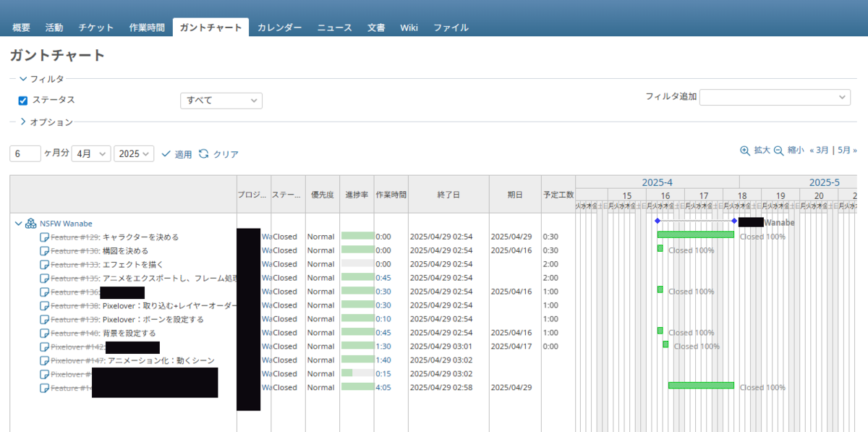Click the 縮小 zoom out link
The image size is (868, 432).
796,151
